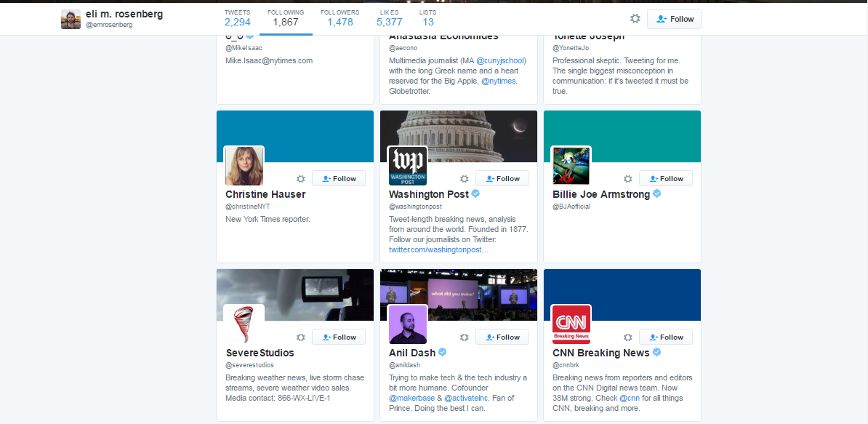Click Anil Dash's profile photo
The height and width of the screenshot is (424, 868).
pyautogui.click(x=407, y=324)
